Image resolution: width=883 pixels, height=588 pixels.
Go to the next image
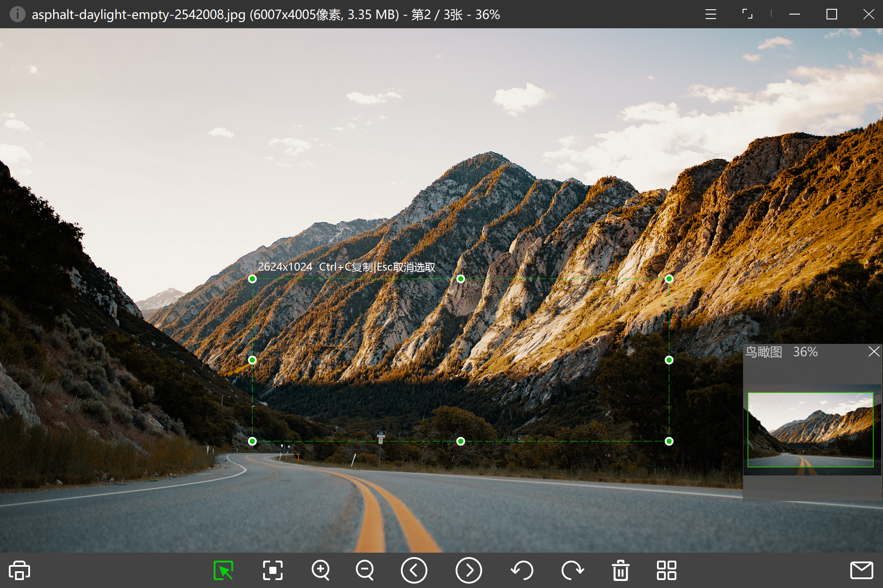[x=468, y=570]
